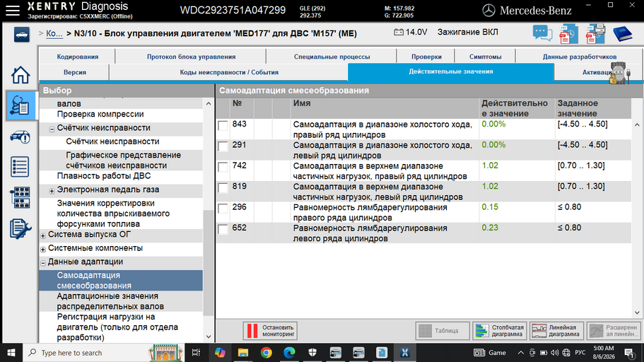
Task: Show Столбчатая диаграмма view
Action: point(499,330)
